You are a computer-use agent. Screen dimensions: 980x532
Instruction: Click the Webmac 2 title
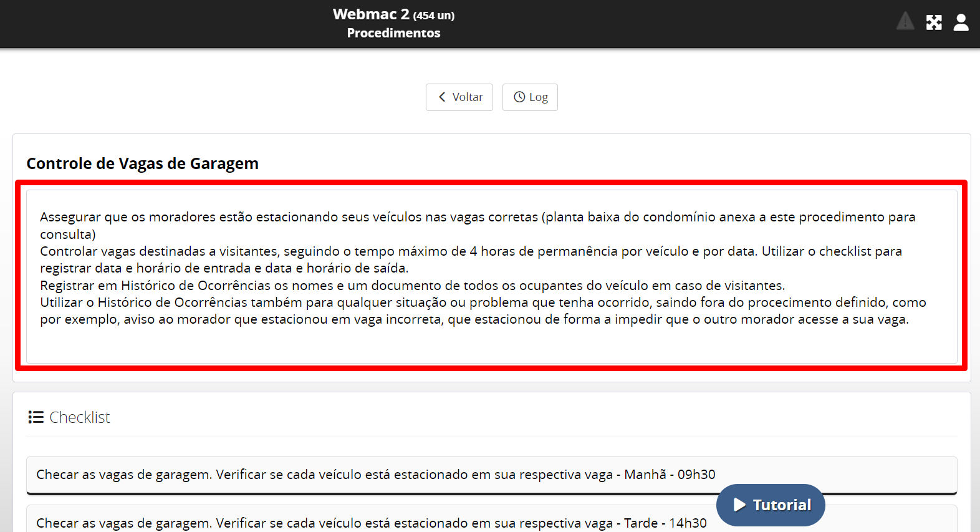click(371, 14)
